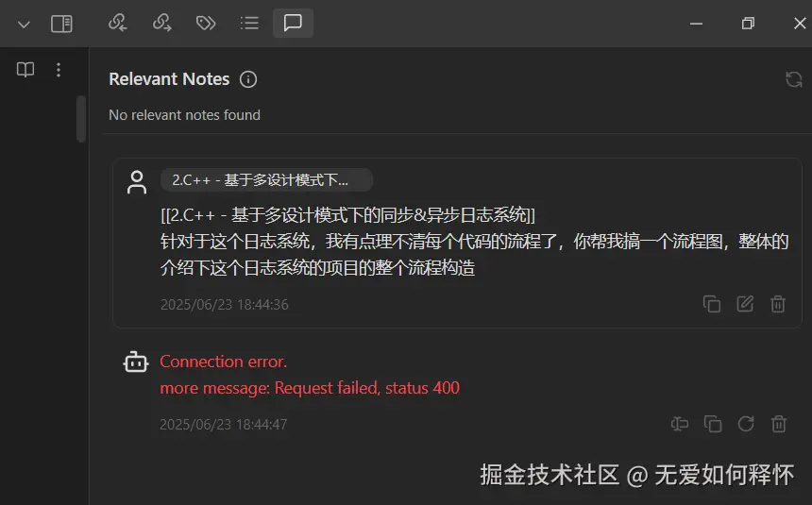Edit the user message
This screenshot has width=812, height=505.
(x=745, y=304)
